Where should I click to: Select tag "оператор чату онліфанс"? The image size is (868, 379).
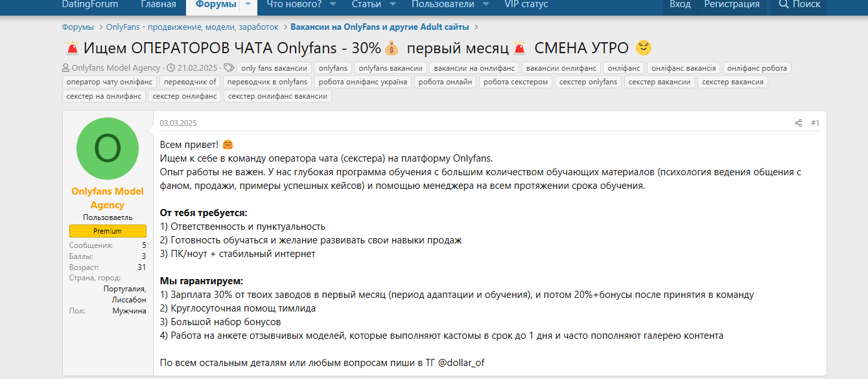110,82
